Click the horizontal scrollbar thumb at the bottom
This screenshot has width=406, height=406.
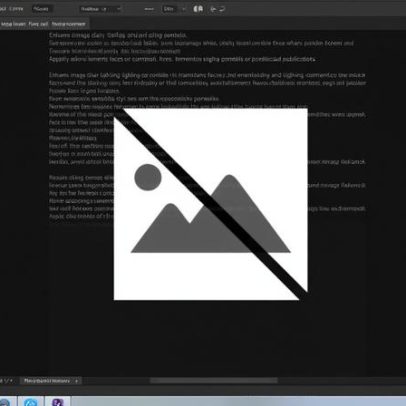213,380
